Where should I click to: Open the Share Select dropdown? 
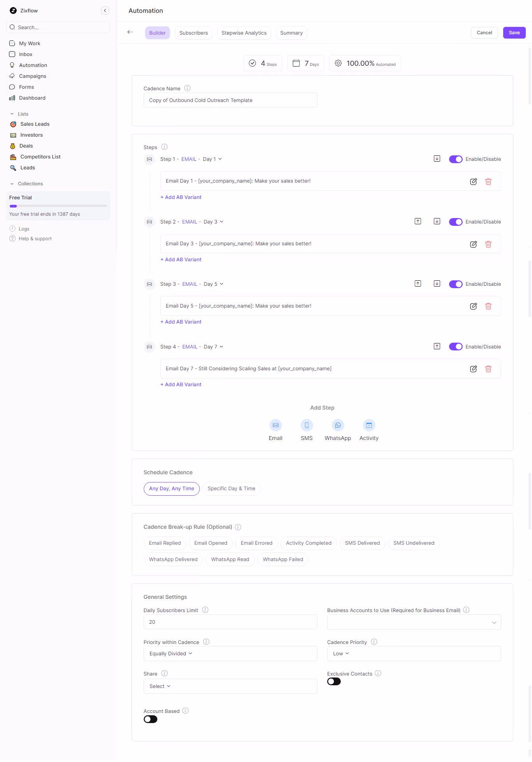click(230, 686)
